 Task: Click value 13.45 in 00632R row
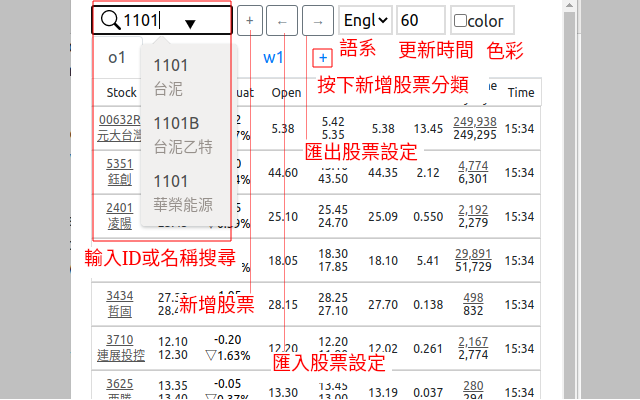(428, 129)
